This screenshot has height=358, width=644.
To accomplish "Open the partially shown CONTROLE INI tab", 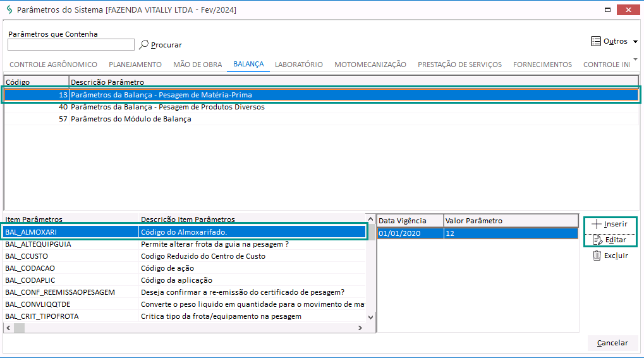I will pyautogui.click(x=607, y=65).
